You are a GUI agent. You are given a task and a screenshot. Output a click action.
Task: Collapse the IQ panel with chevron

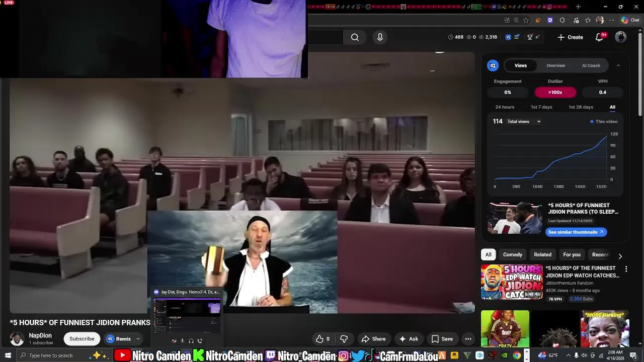[x=618, y=65]
